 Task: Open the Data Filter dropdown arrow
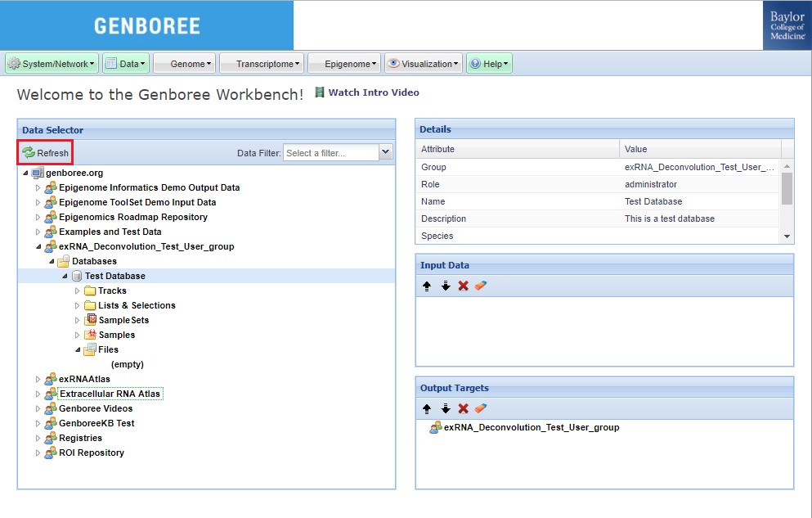tap(386, 152)
